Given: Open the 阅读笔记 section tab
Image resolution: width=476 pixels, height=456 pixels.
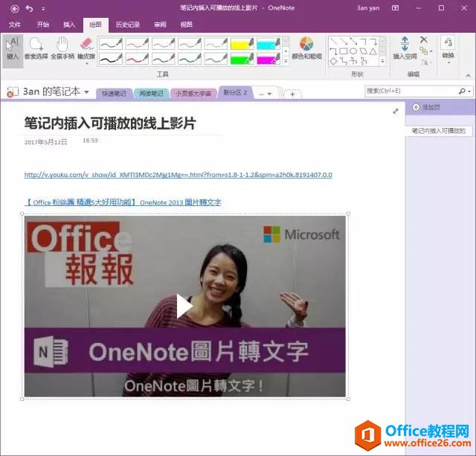Looking at the screenshot, I should click(x=151, y=94).
